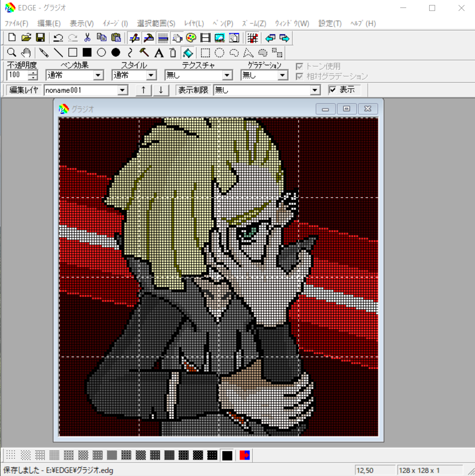Toggle the tone pattern bar button

tap(163, 38)
